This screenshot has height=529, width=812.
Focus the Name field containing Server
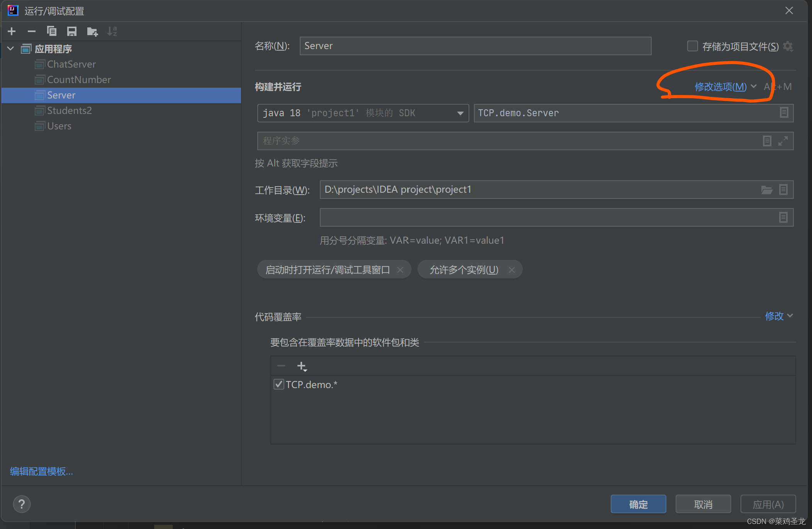(476, 46)
